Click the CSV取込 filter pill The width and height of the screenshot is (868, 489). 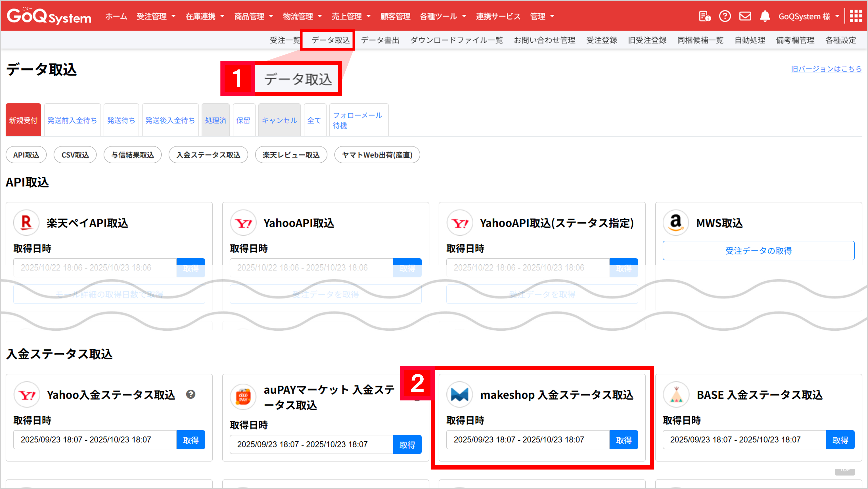pyautogui.click(x=75, y=155)
